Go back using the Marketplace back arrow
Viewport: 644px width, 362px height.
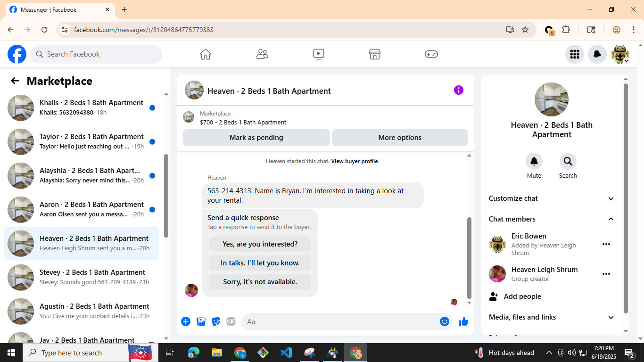pos(15,81)
